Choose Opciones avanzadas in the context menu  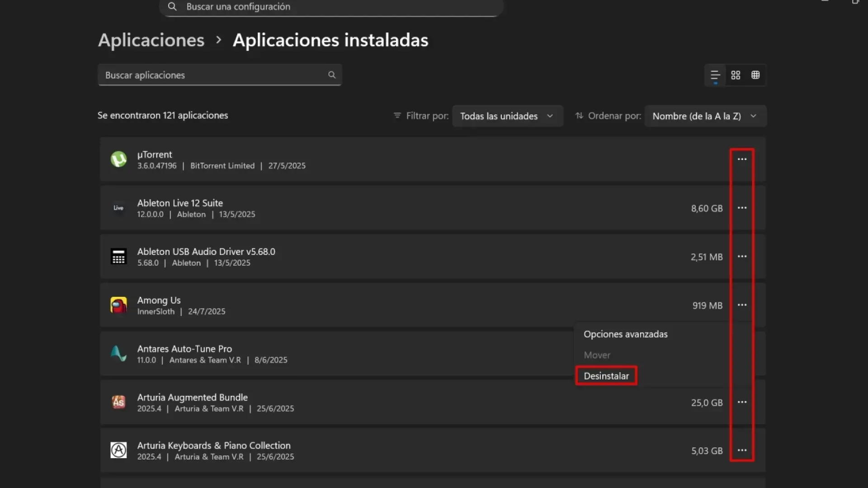coord(625,334)
